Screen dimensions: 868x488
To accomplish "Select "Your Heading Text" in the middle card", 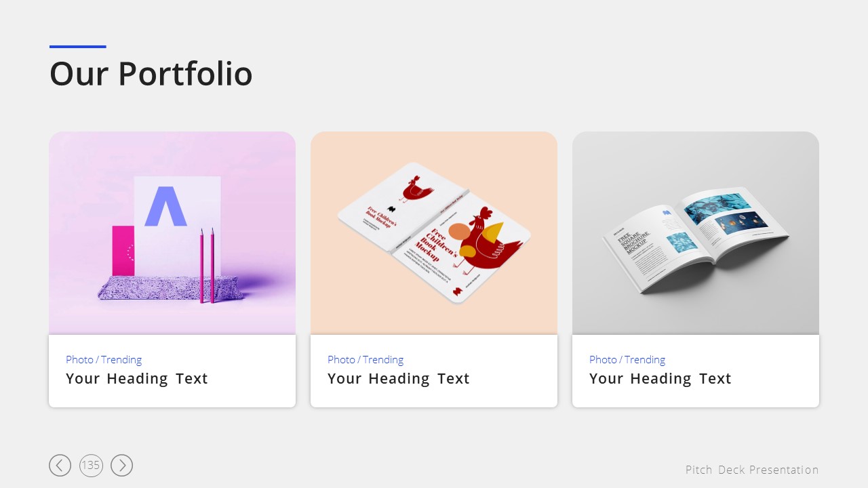I will [x=399, y=379].
